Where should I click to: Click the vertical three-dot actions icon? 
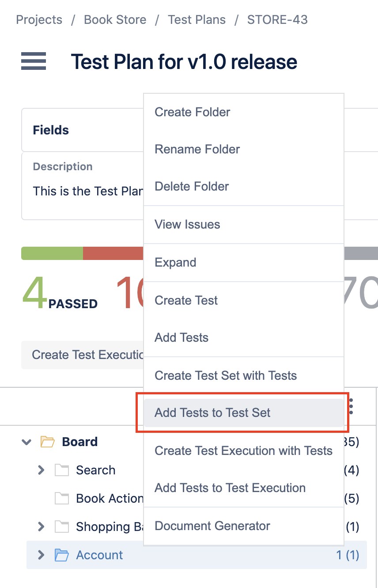coord(352,406)
